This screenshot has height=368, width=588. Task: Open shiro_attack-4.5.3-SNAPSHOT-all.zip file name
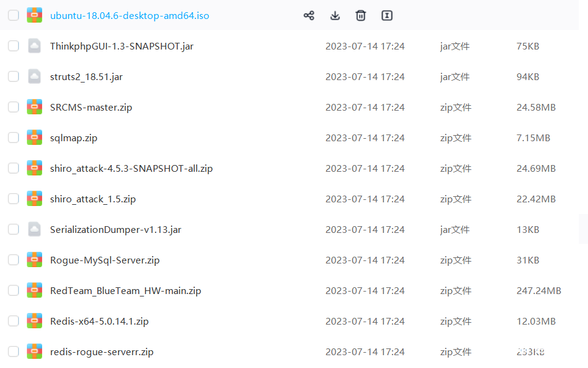[131, 169]
